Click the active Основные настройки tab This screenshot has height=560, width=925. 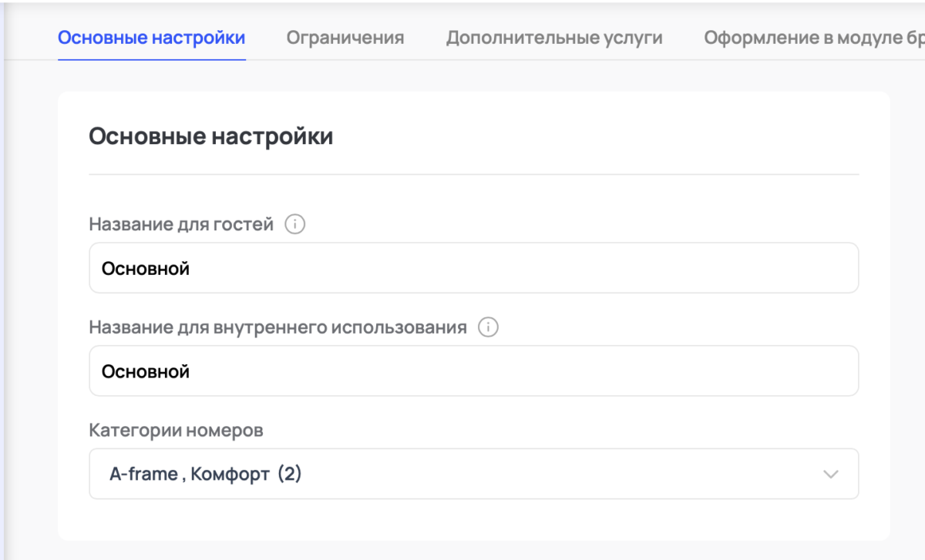[x=151, y=36]
